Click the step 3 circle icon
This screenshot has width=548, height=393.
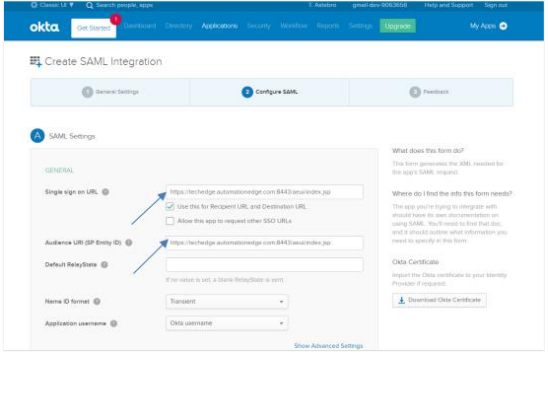pos(415,92)
